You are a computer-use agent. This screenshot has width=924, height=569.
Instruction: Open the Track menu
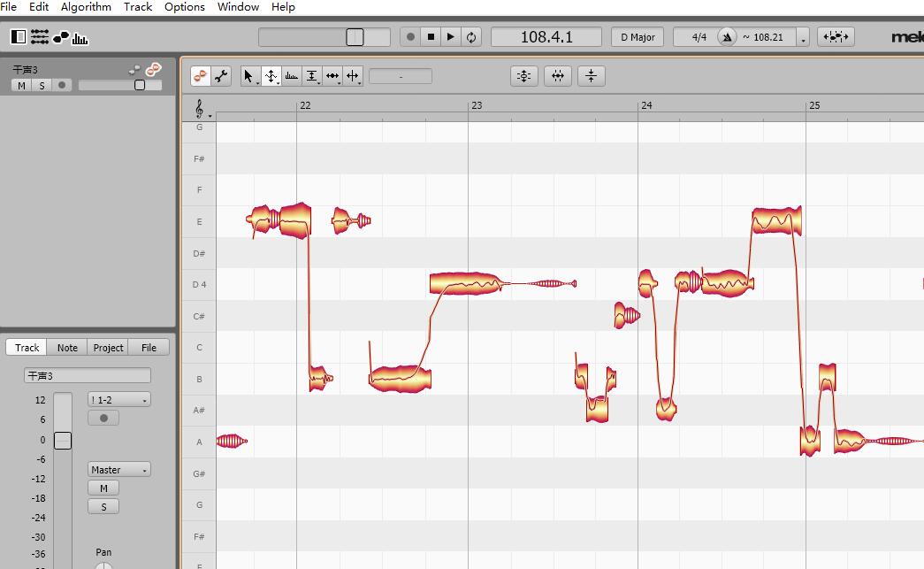pos(138,7)
